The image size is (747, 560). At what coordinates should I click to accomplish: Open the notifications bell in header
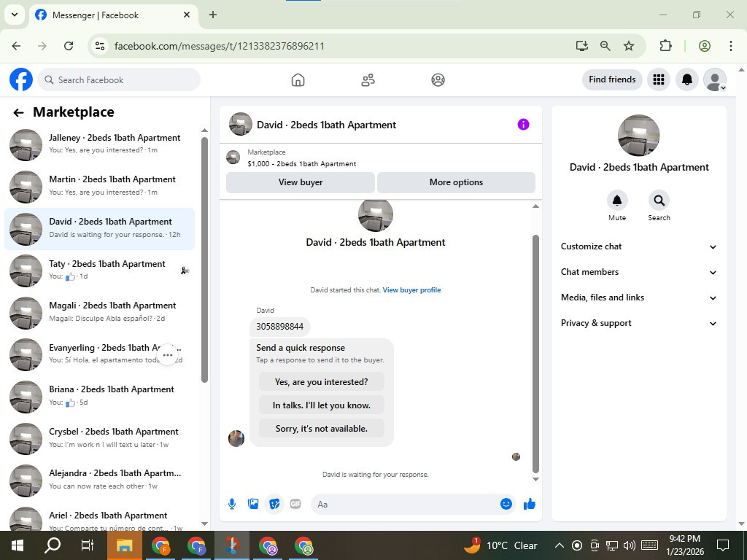[687, 79]
